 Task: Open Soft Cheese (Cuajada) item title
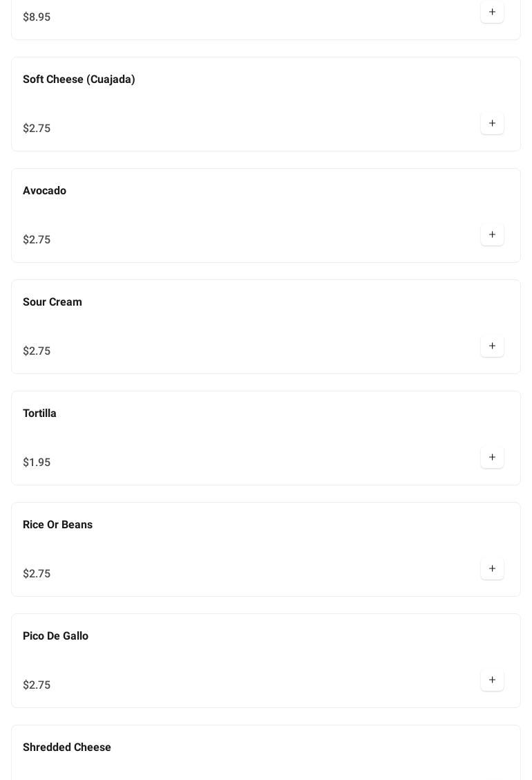[x=79, y=80]
